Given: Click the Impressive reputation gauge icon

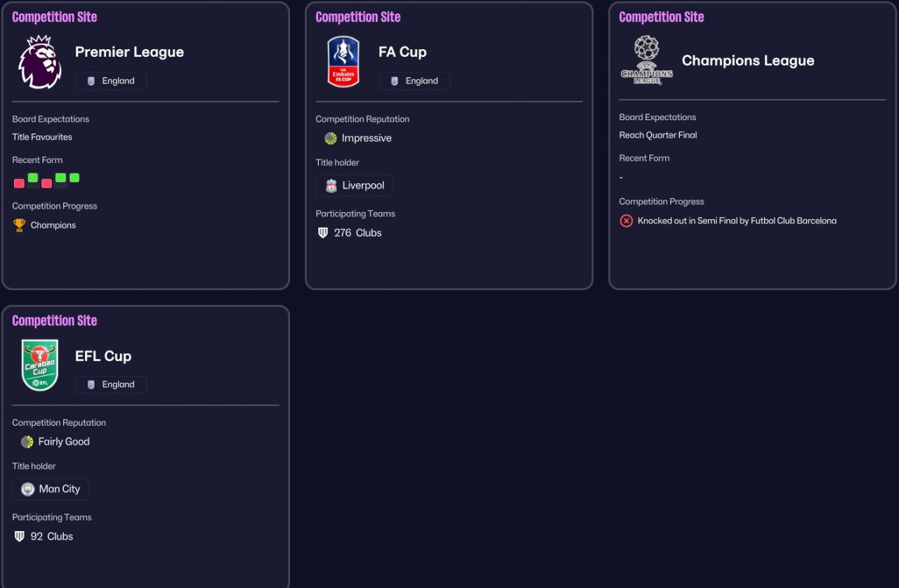Looking at the screenshot, I should (x=331, y=138).
